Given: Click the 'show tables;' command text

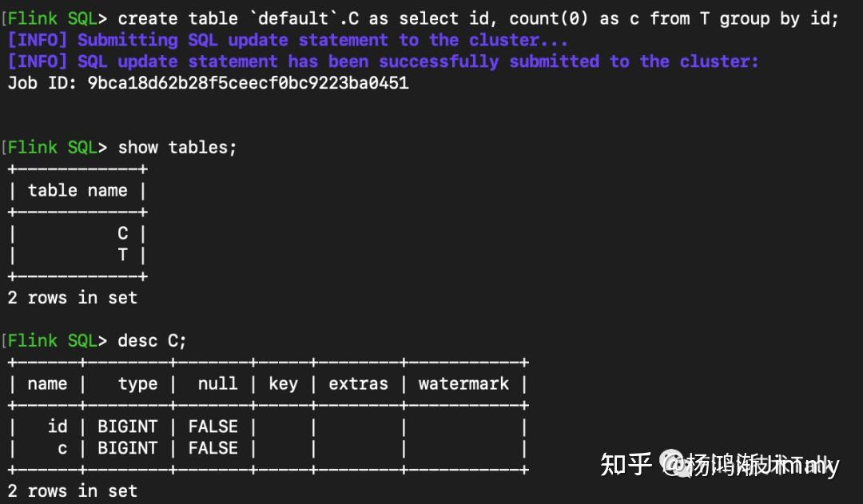Looking at the screenshot, I should 177,148.
